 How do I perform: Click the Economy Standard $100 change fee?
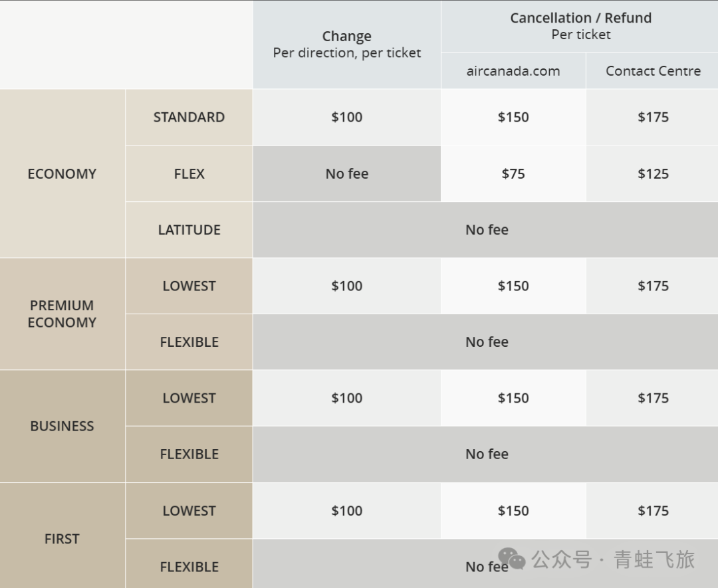(x=346, y=117)
